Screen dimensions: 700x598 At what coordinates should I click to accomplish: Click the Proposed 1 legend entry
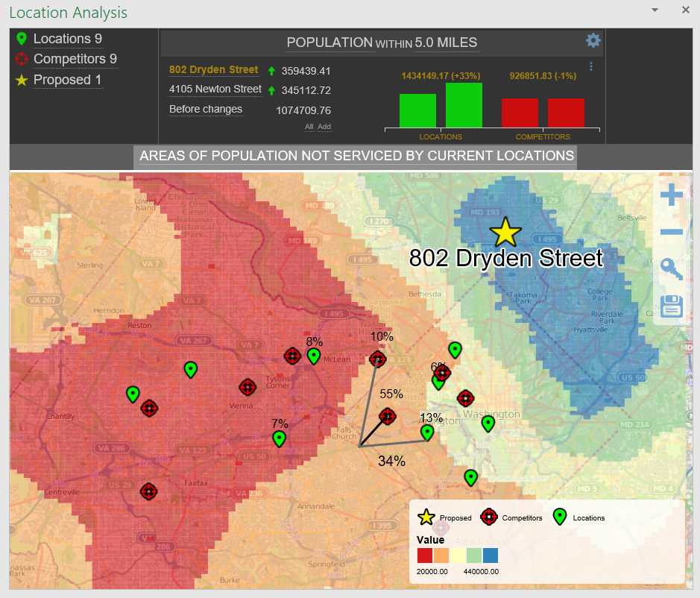click(x=67, y=80)
